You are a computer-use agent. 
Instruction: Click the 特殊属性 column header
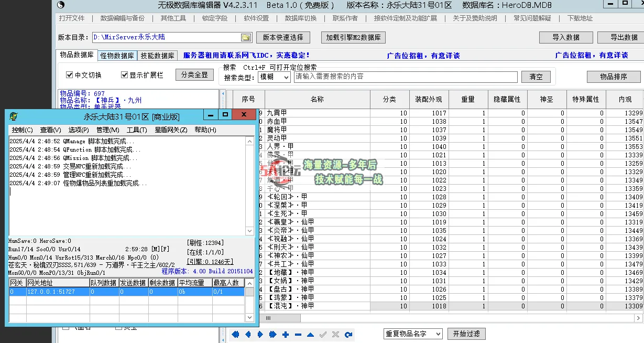586,100
